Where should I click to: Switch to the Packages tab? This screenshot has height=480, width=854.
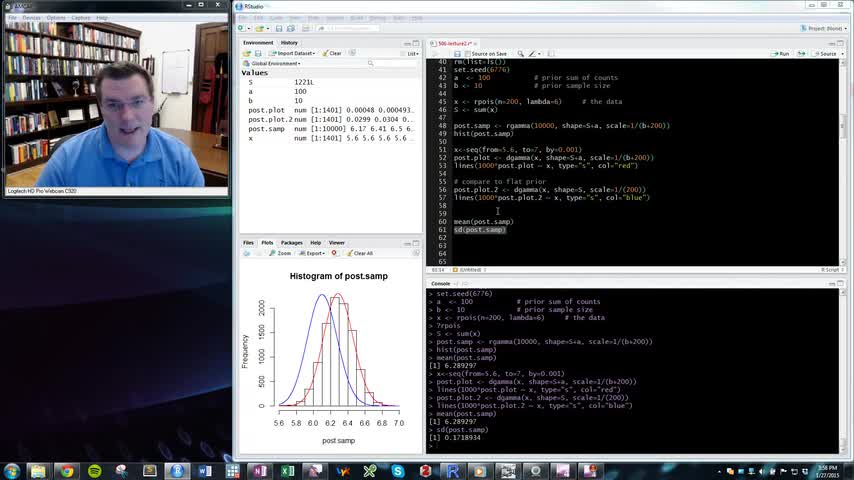point(291,243)
